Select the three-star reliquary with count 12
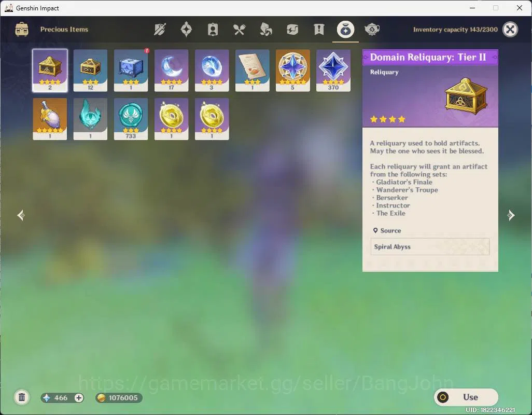Image resolution: width=532 pixels, height=415 pixels. (90, 71)
